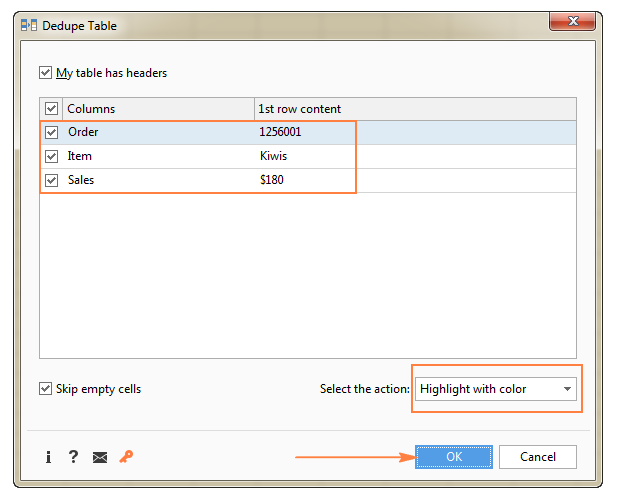Viewport: 619px width, 503px height.
Task: Select the 1256001 cell in Order row
Action: 280,132
